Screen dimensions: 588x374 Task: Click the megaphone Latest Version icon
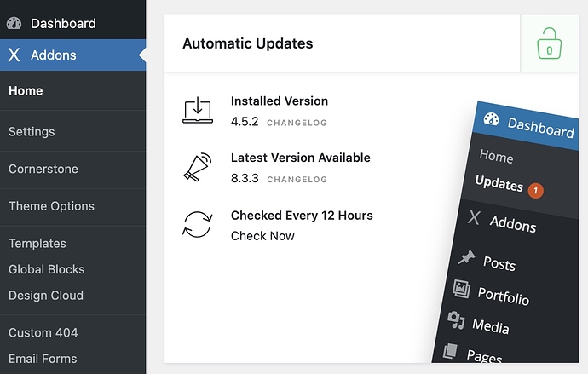[198, 167]
